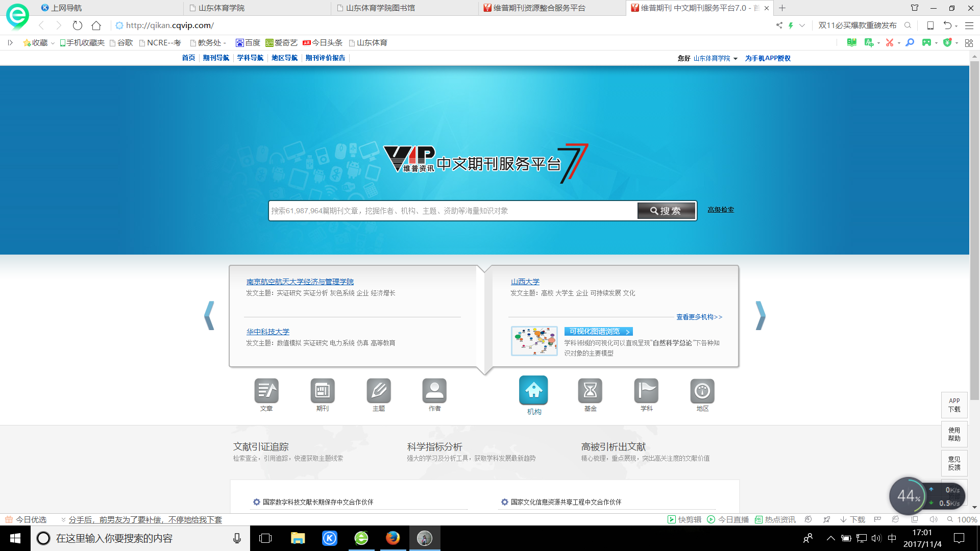The width and height of the screenshot is (980, 551).
Task: Focus the Windows taskbar search box
Action: click(140, 538)
